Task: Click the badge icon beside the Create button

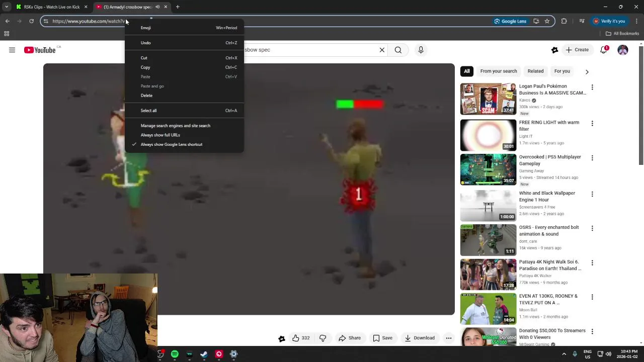Action: (554, 50)
